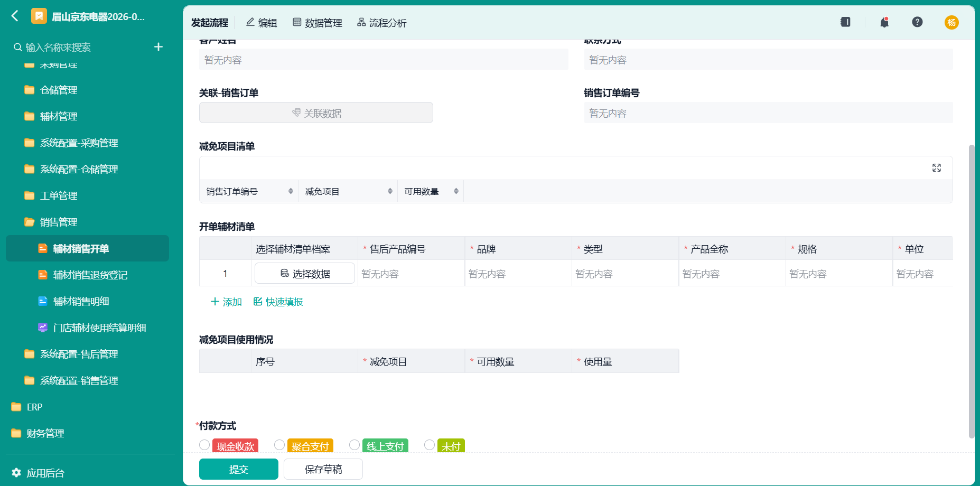Click the 应用后台 gear icon

pyautogui.click(x=16, y=473)
